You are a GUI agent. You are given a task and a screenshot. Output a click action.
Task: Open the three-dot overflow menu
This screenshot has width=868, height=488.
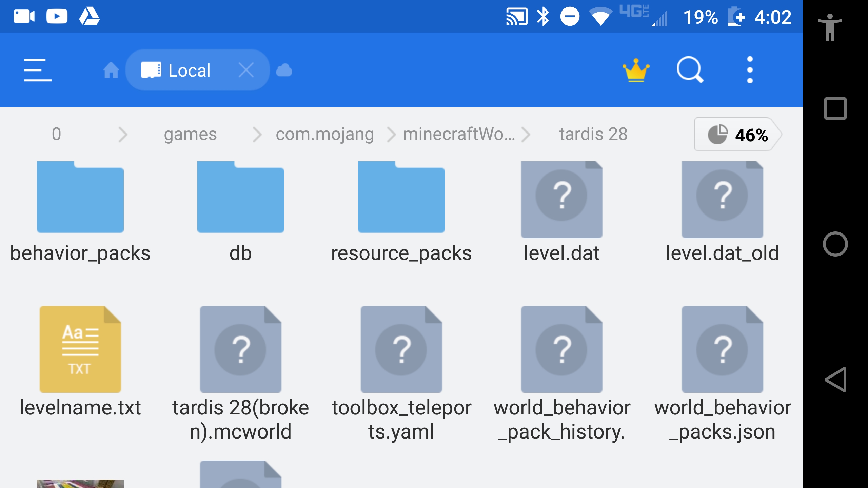point(750,70)
